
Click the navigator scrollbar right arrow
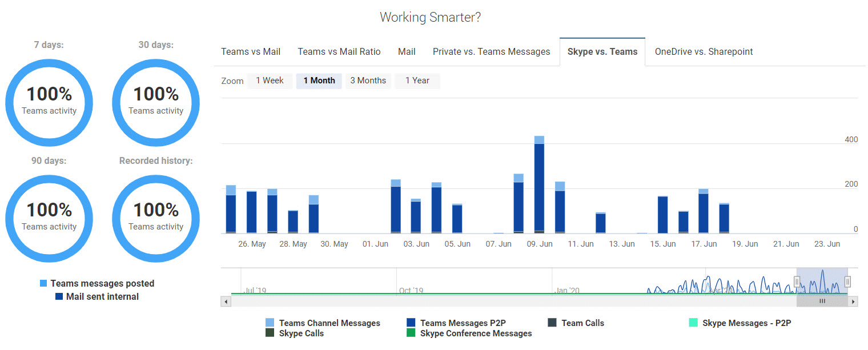click(x=853, y=301)
